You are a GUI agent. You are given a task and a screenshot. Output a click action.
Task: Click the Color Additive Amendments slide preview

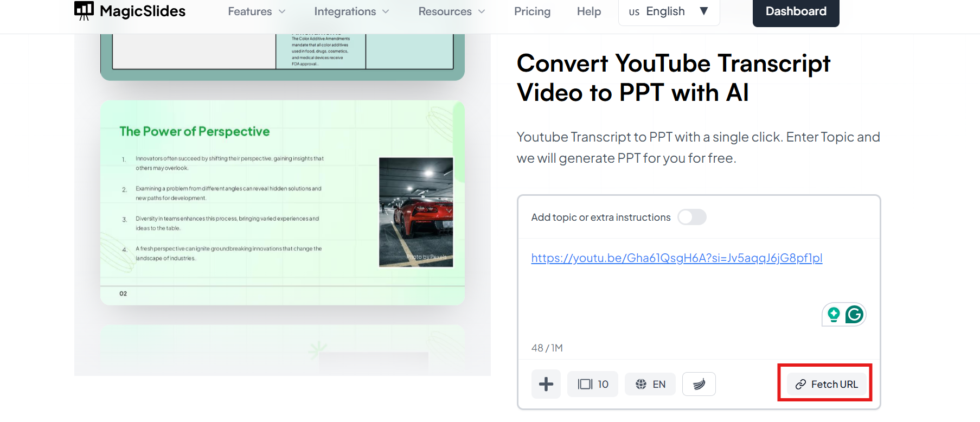(283, 57)
